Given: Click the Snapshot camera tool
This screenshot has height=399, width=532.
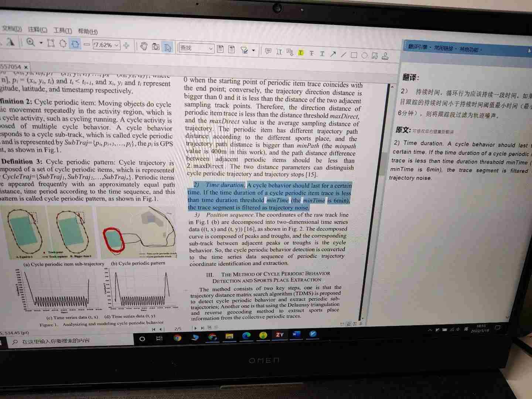Looking at the screenshot, I should [156, 47].
